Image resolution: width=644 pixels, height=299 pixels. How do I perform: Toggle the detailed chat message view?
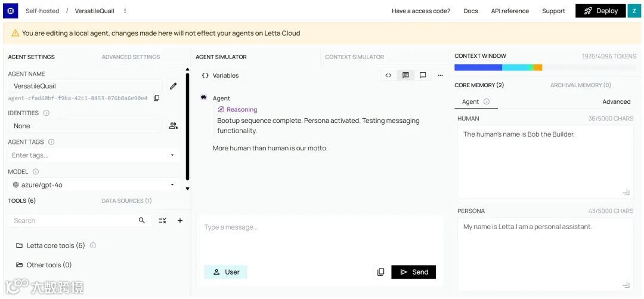point(406,75)
